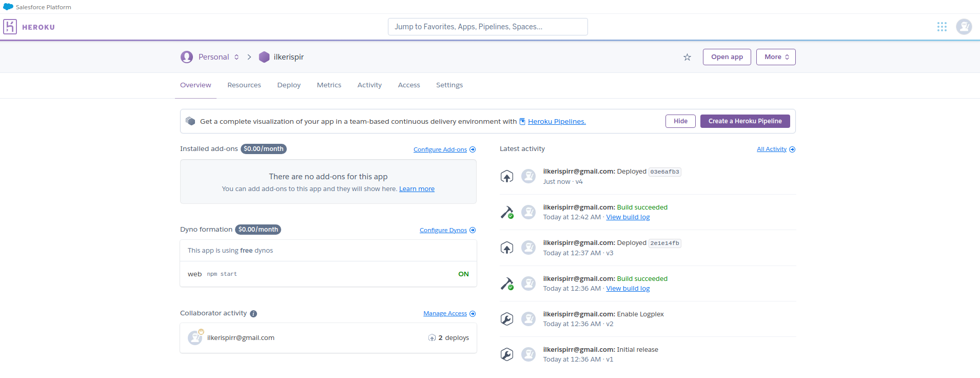Click build icon for 12:42 AM build
This screenshot has width=980, height=378.
507,212
